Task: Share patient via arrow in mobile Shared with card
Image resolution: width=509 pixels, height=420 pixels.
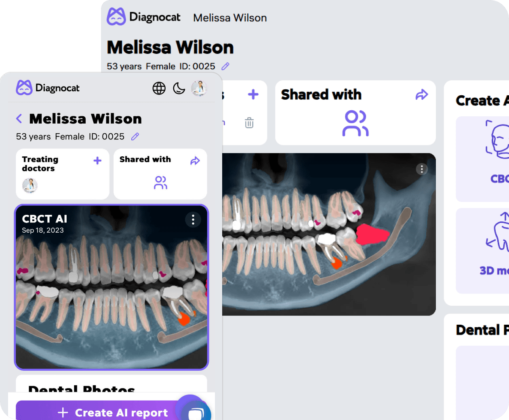Action: (x=195, y=161)
